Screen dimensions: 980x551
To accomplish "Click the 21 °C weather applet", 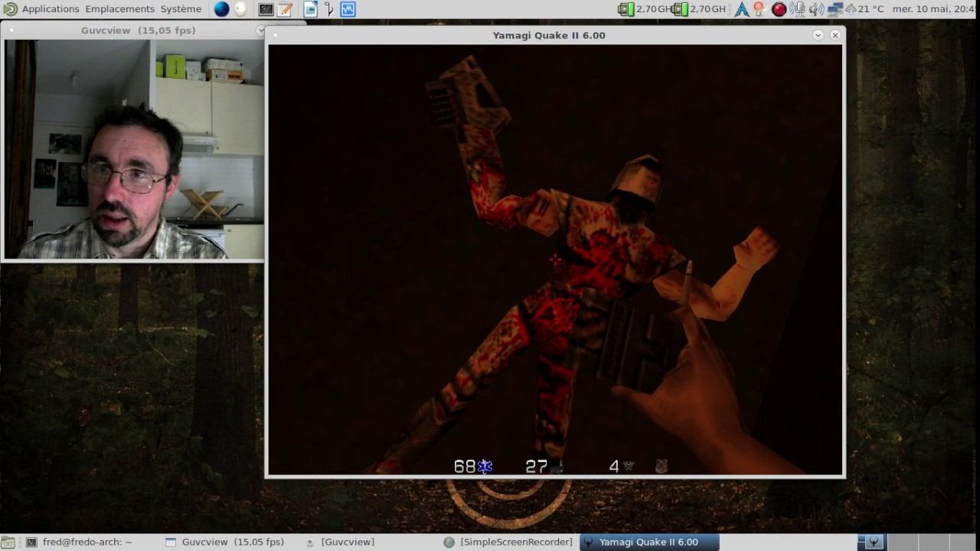I will [x=864, y=9].
